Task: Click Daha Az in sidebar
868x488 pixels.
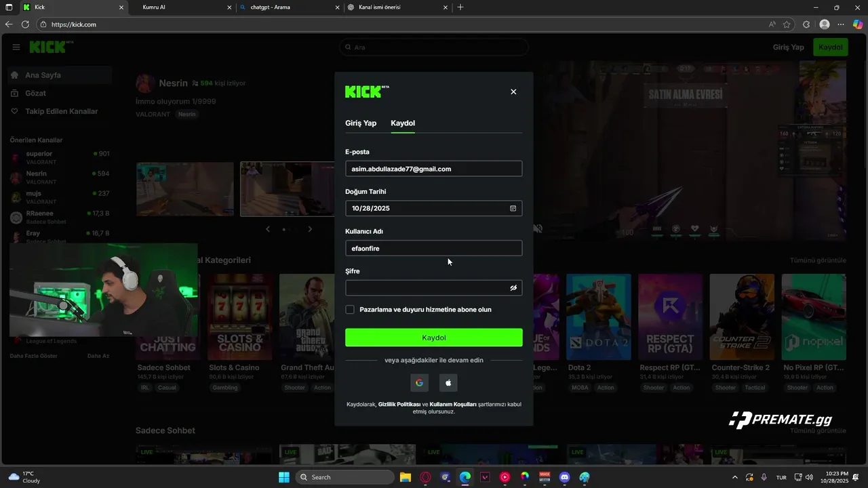Action: pyautogui.click(x=98, y=356)
